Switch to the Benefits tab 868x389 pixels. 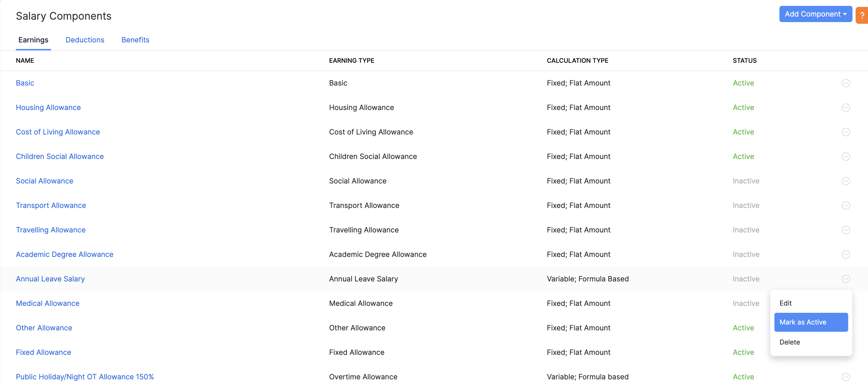[x=135, y=40]
